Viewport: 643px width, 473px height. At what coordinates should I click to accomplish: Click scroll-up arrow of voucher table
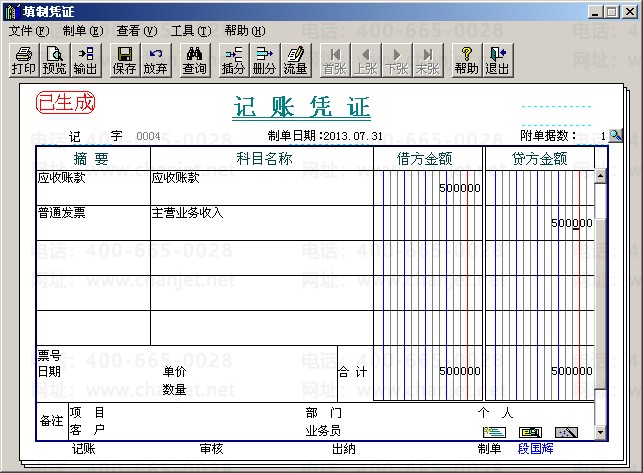coord(600,177)
